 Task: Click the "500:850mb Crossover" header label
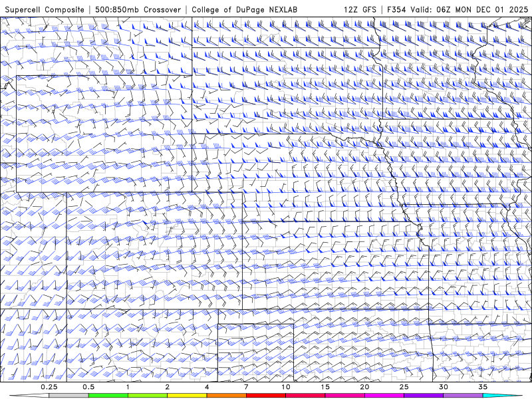coord(138,9)
